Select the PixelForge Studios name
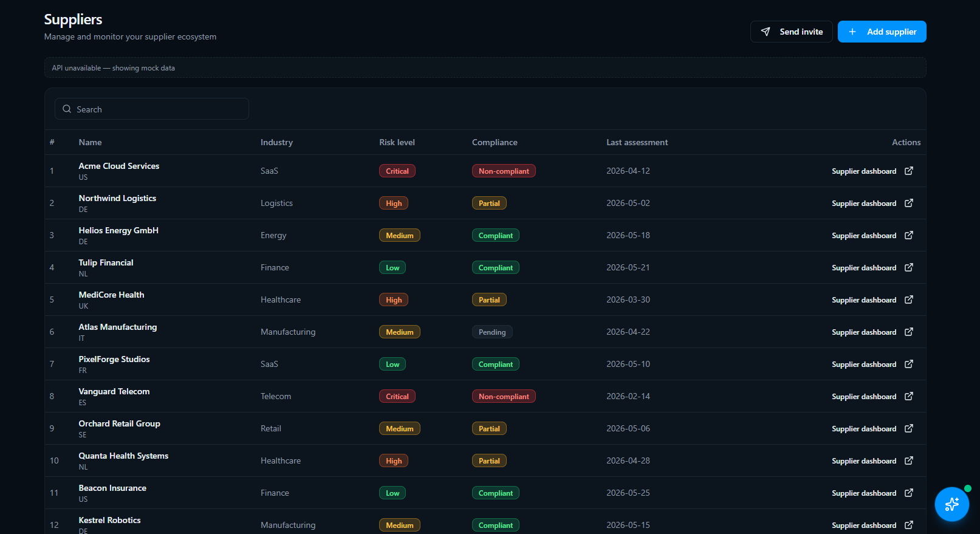Screen dimensions: 980x534 click(x=114, y=359)
